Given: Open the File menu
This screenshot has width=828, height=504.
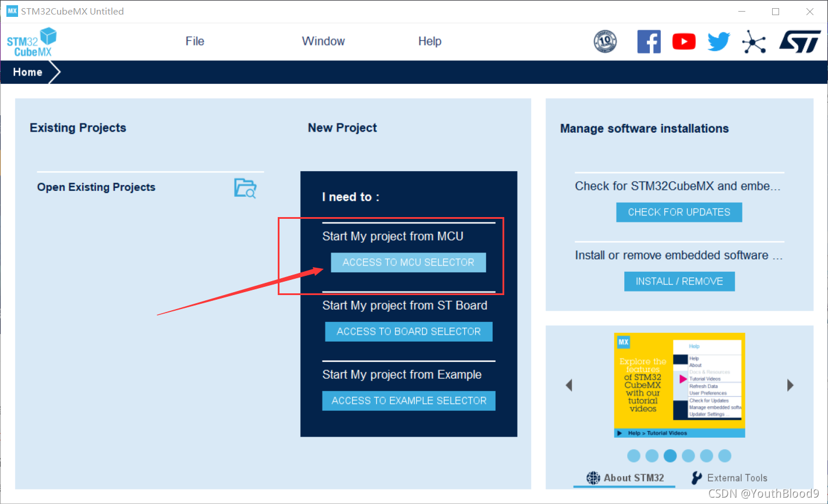Looking at the screenshot, I should (195, 41).
